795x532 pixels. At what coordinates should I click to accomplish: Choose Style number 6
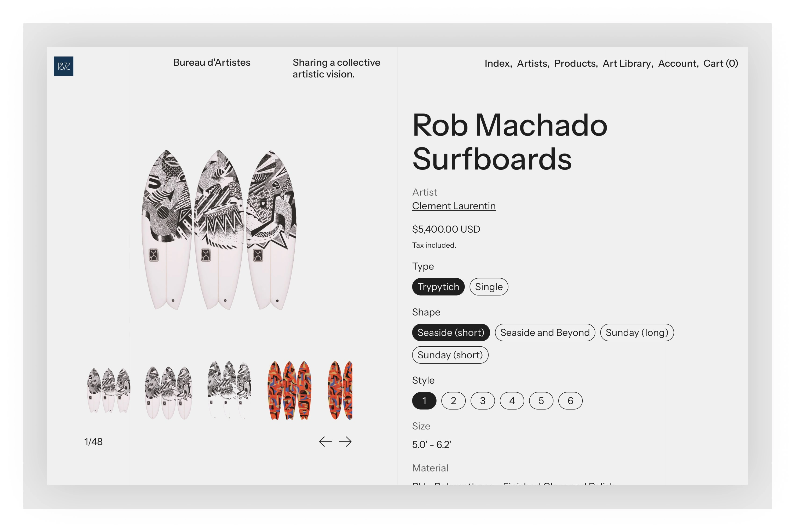coord(570,401)
